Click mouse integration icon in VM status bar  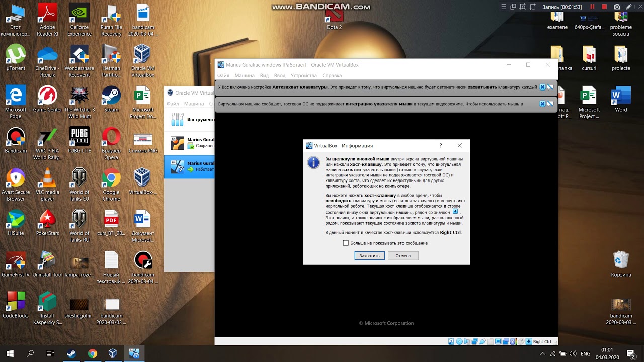[x=521, y=341]
